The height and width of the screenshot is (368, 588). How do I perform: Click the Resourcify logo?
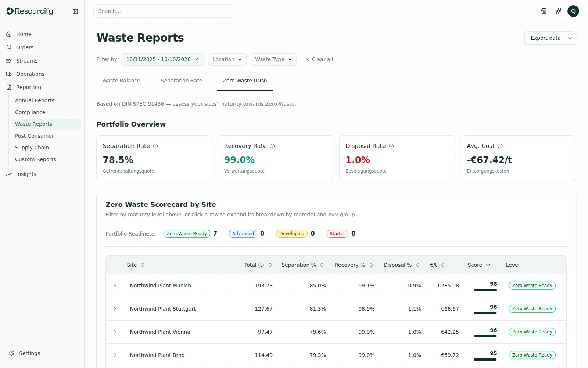point(30,11)
